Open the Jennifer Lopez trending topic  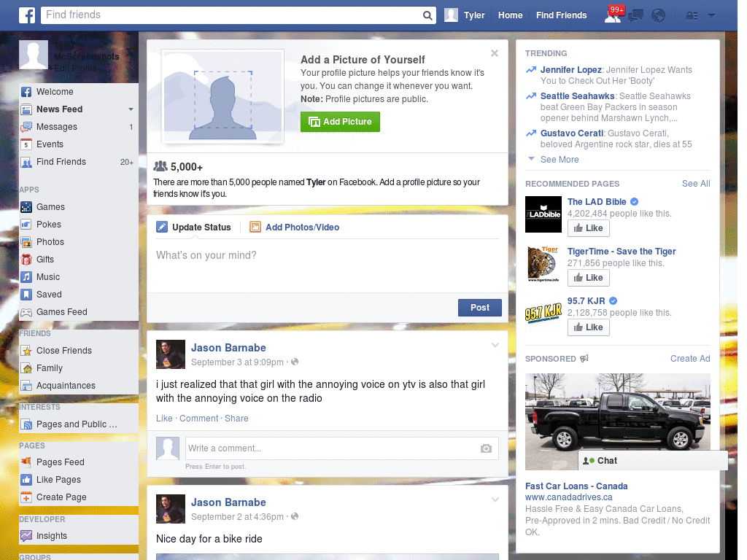[570, 70]
